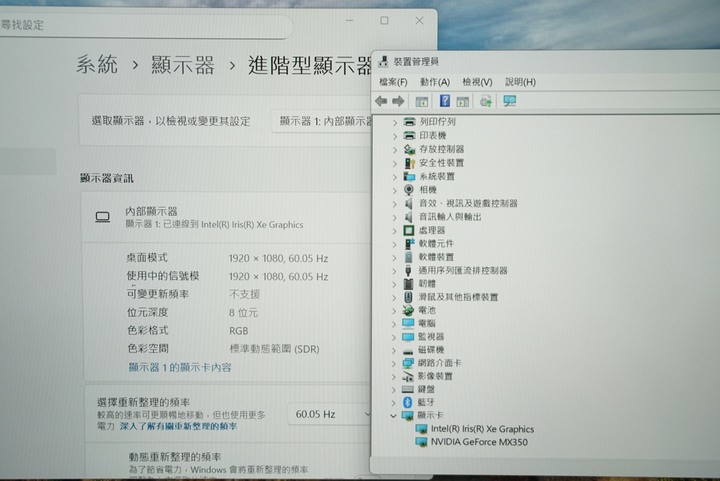
Task: Expand the 通用序列匯流排控制器 node
Action: click(x=394, y=271)
